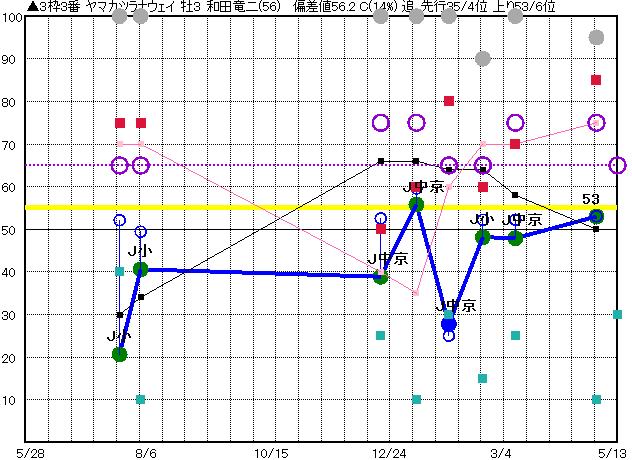
Task: Click the yellow horizontal reference line
Action: pos(300,207)
